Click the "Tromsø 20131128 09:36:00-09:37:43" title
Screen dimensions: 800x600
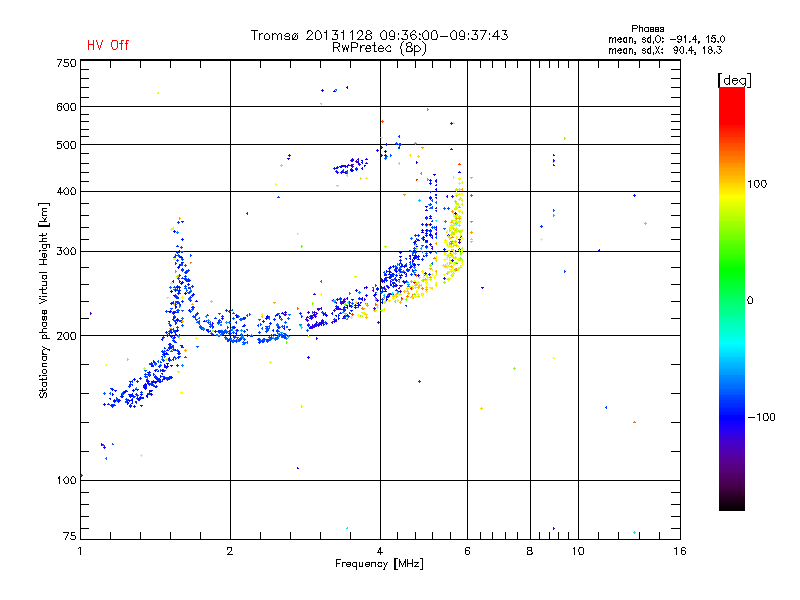pyautogui.click(x=379, y=35)
